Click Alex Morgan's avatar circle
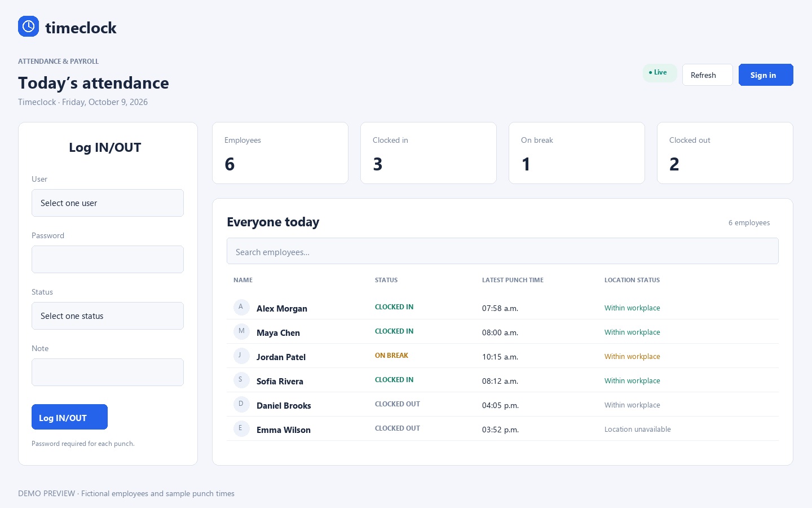This screenshot has width=812, height=508. pyautogui.click(x=241, y=307)
